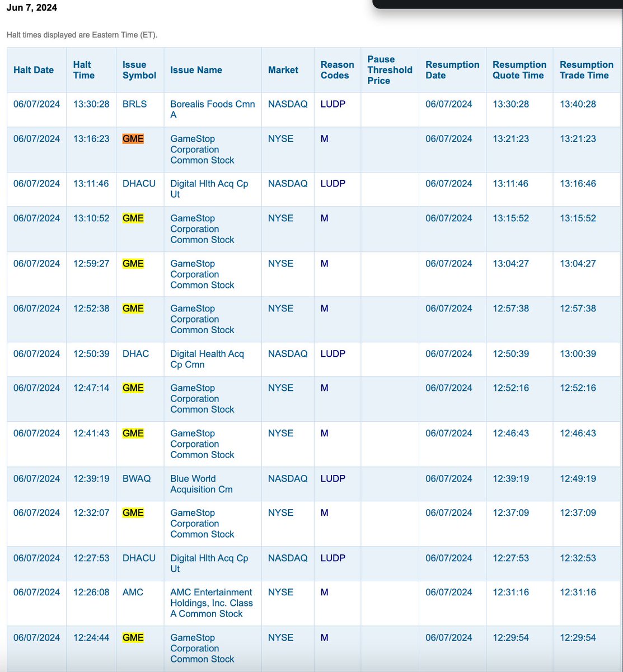Click resumption trade time 12:32:53

(578, 558)
